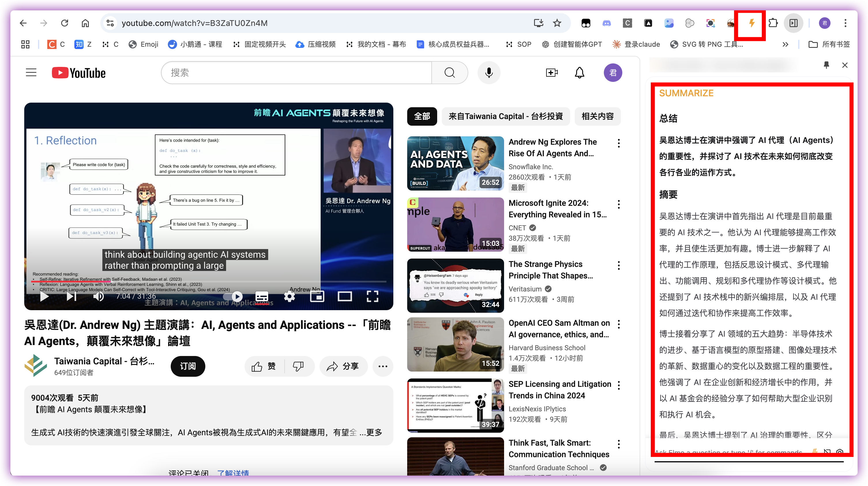Select the 来自Taiwania Capital - 台杉投資 chip
The width and height of the screenshot is (868, 486).
tap(506, 116)
